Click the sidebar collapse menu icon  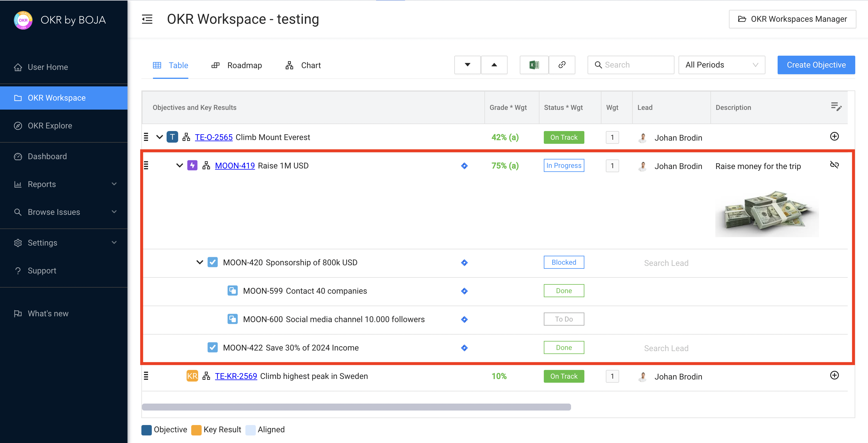[147, 19]
